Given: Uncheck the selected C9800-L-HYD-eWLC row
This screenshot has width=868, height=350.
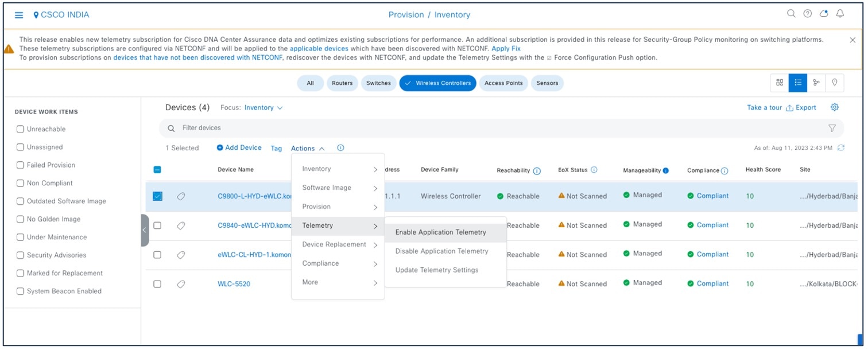Looking at the screenshot, I should [157, 196].
